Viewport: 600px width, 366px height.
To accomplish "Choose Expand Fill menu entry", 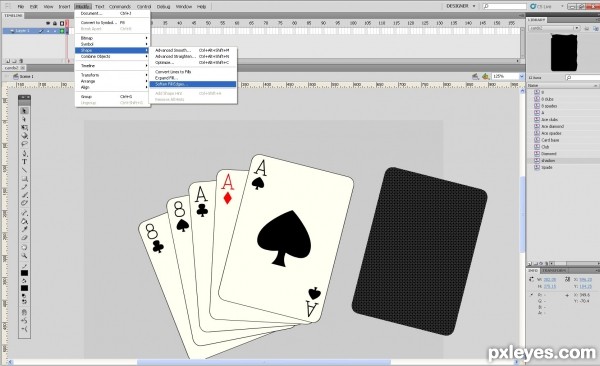I will (x=193, y=78).
